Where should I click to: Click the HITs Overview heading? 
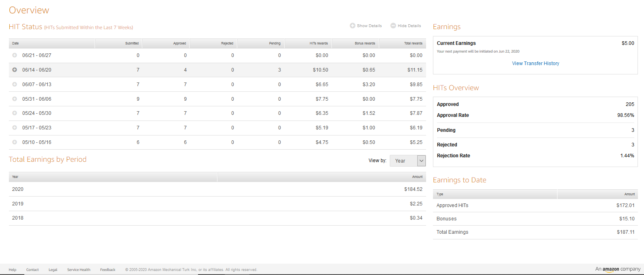click(456, 88)
